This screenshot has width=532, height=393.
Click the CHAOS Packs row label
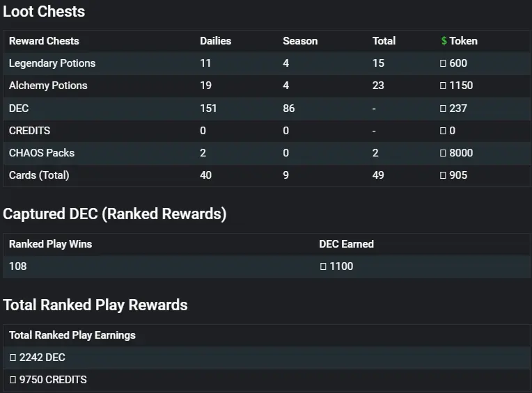click(x=42, y=153)
